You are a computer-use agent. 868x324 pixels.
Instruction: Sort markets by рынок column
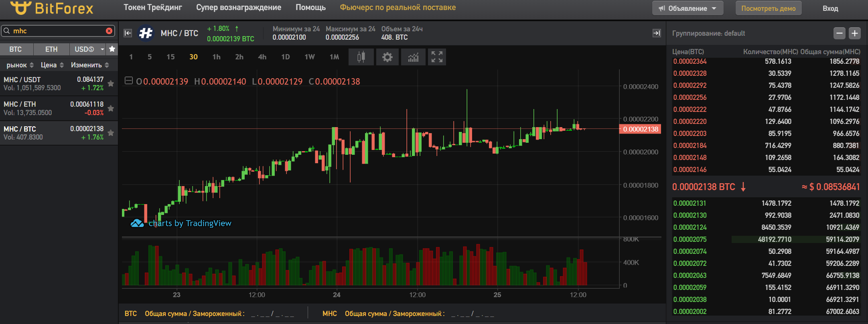(x=20, y=65)
